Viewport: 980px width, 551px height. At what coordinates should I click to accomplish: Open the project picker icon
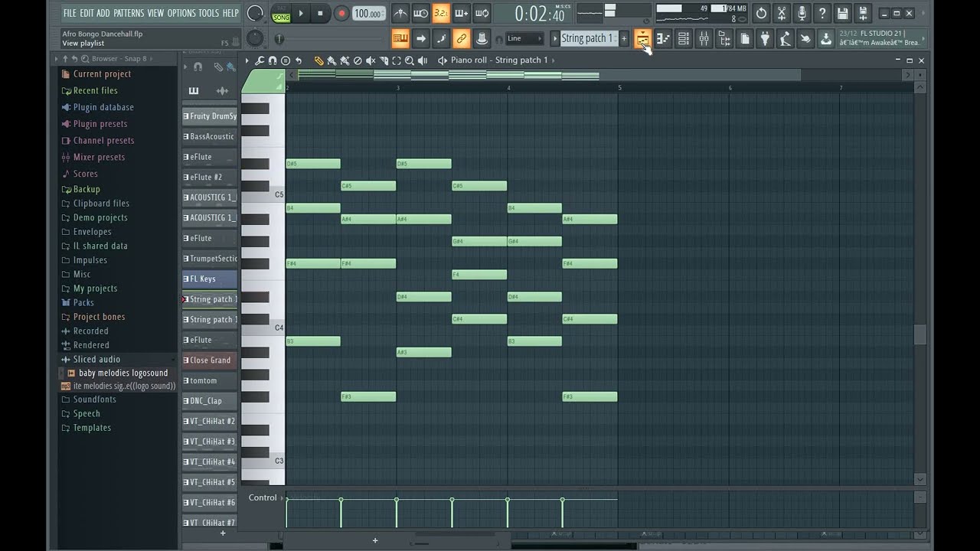[x=745, y=38]
